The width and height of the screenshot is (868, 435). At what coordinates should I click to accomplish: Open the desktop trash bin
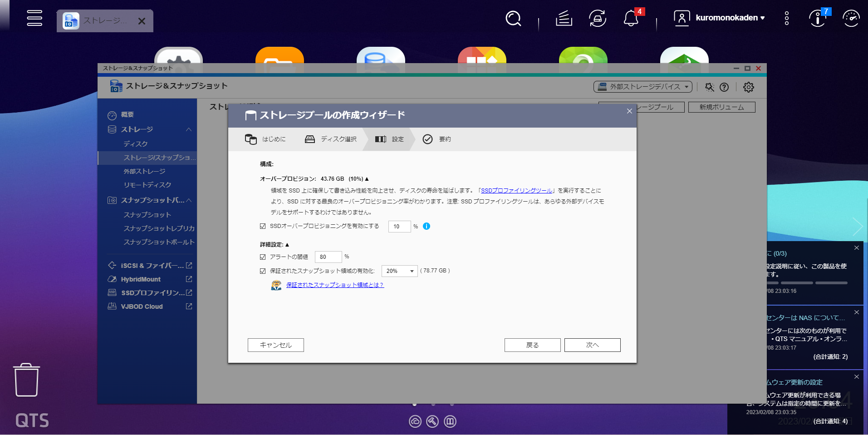click(x=27, y=380)
